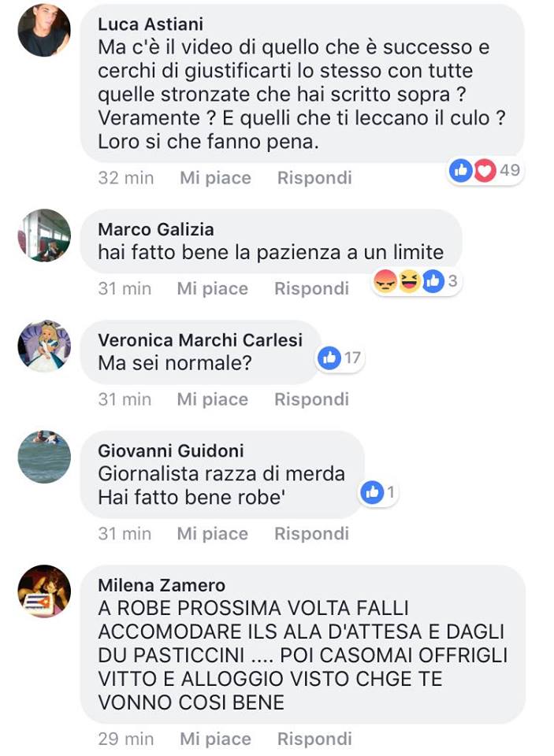Click the angry reaction icon on Marco Galizia's comment

(x=385, y=281)
